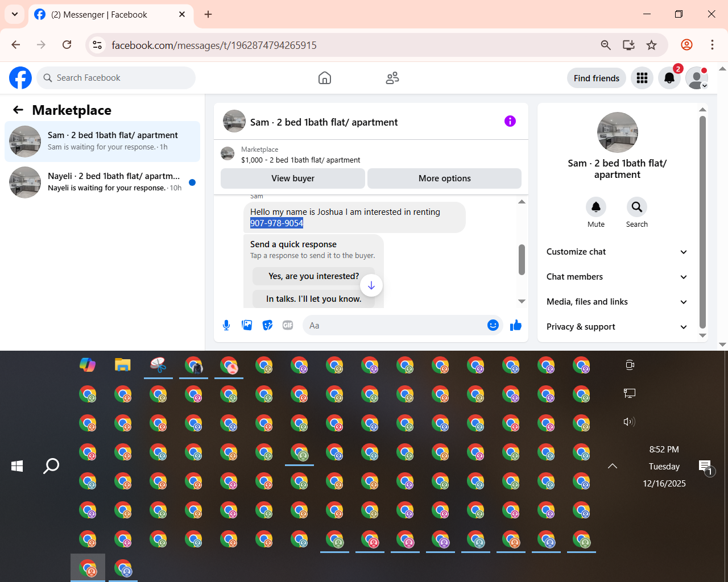Open Windows taskbar search
728x582 pixels.
(x=51, y=466)
